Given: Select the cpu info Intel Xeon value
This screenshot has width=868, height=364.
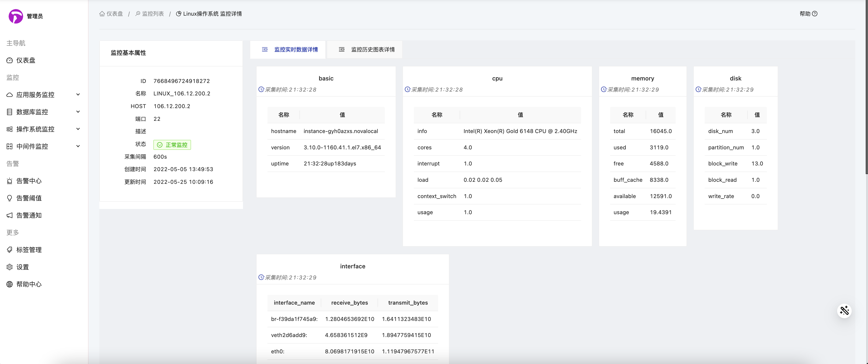Looking at the screenshot, I should pos(520,131).
